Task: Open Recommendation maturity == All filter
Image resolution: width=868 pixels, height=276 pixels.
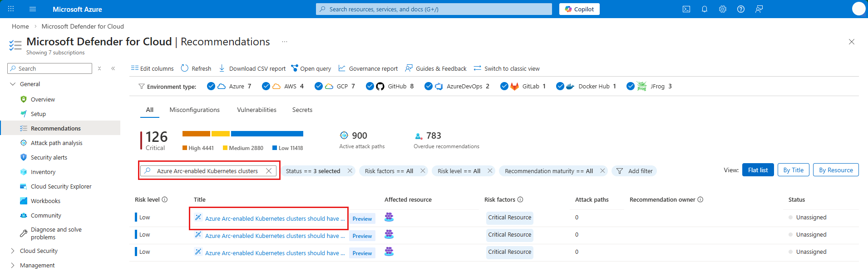Action: (x=549, y=171)
